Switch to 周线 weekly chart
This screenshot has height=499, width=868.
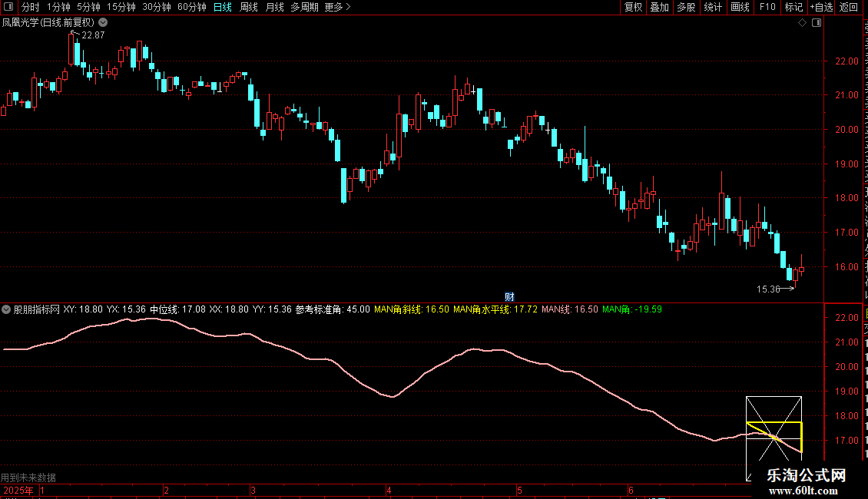coord(249,7)
